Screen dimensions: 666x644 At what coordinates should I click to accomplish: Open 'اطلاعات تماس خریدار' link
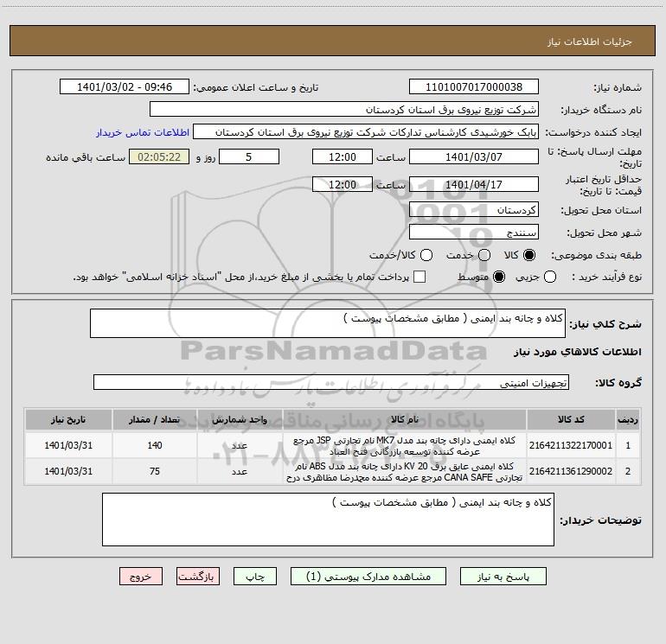[x=143, y=132]
